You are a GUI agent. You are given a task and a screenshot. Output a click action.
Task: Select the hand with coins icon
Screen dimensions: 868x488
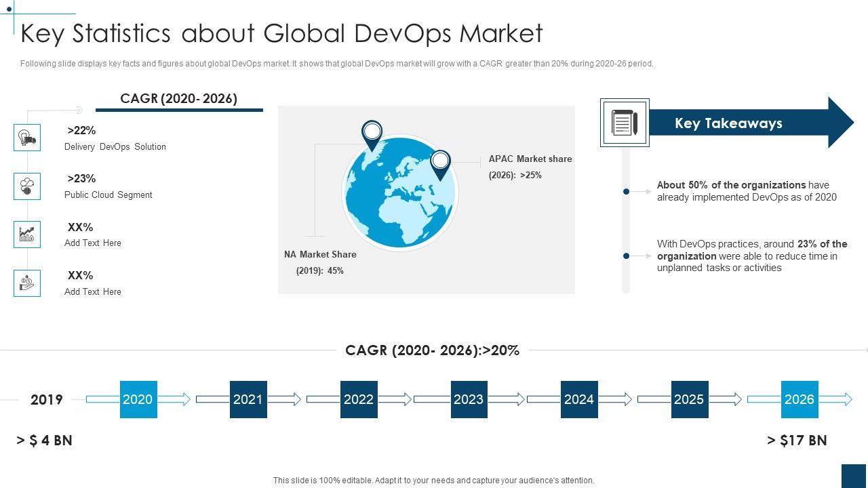click(27, 283)
